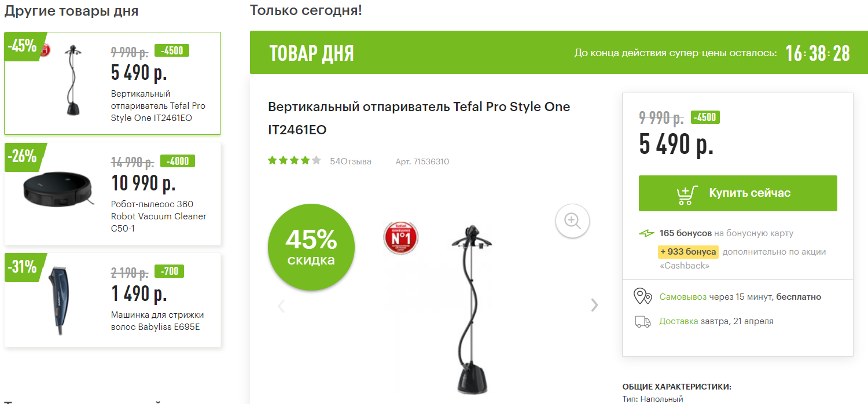Select the Babyliss E695E hair clipper deal

tap(113, 300)
